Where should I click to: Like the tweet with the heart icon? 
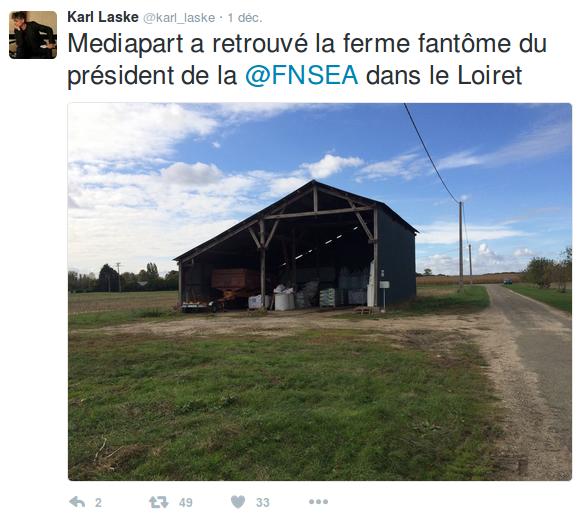(x=238, y=502)
